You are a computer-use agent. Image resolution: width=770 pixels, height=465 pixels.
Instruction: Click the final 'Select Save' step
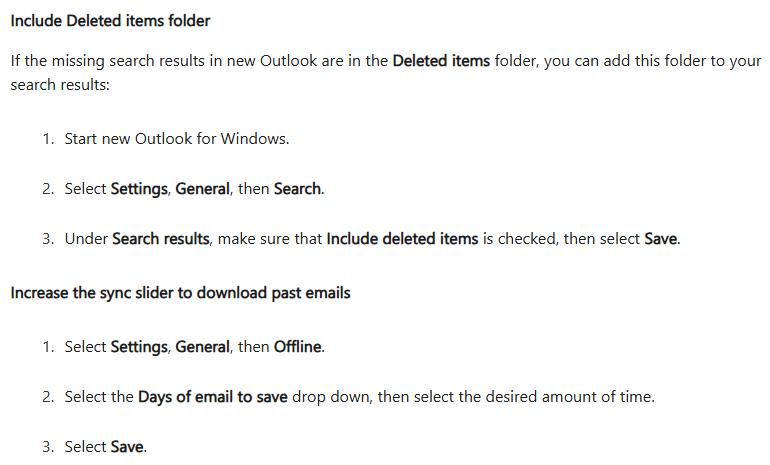pyautogui.click(x=106, y=447)
